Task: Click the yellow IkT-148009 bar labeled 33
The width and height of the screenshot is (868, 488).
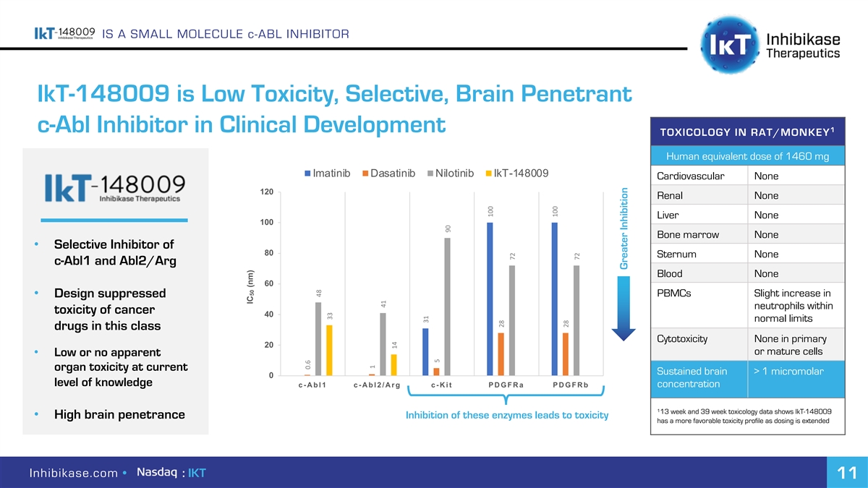Action: (x=329, y=350)
